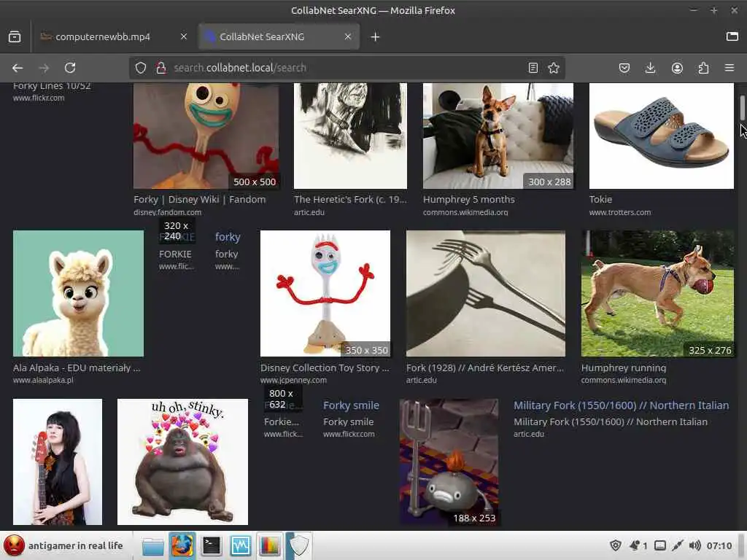
Task: Open the Tokie sandal thumbnail
Action: (x=662, y=136)
